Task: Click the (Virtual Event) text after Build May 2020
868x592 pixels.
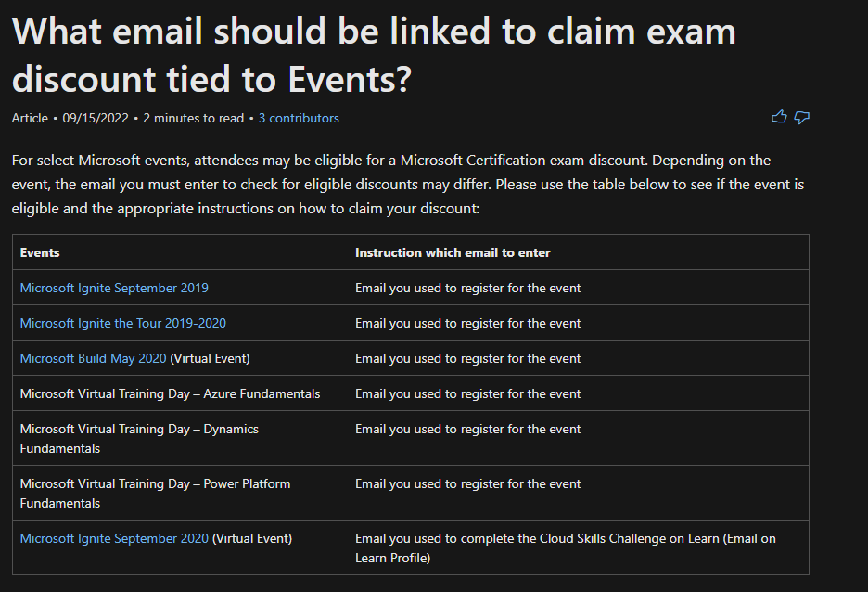Action: [x=210, y=359]
